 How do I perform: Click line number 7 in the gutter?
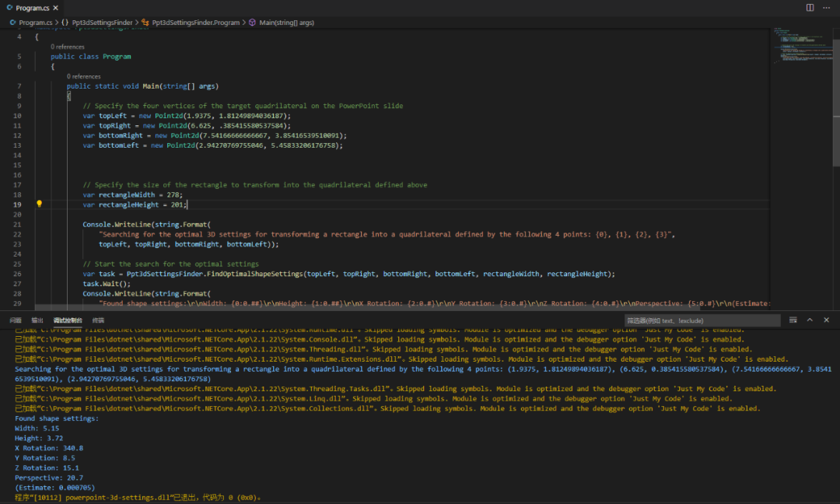click(19, 86)
